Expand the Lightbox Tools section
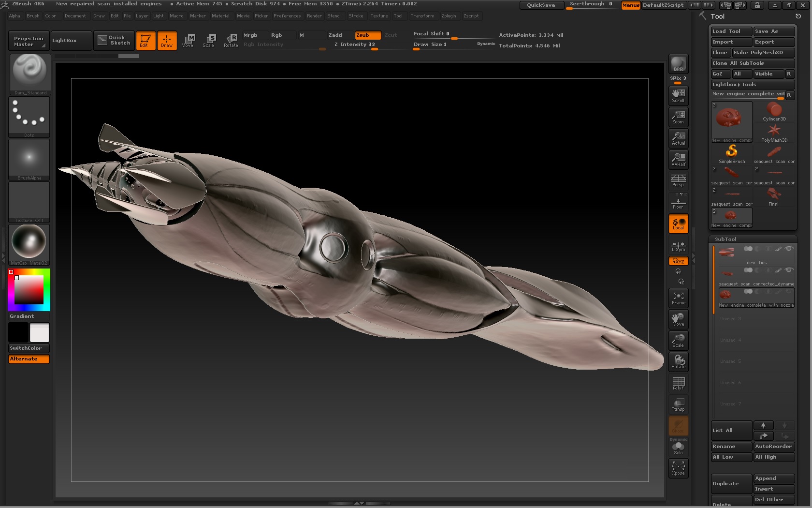 coord(752,84)
